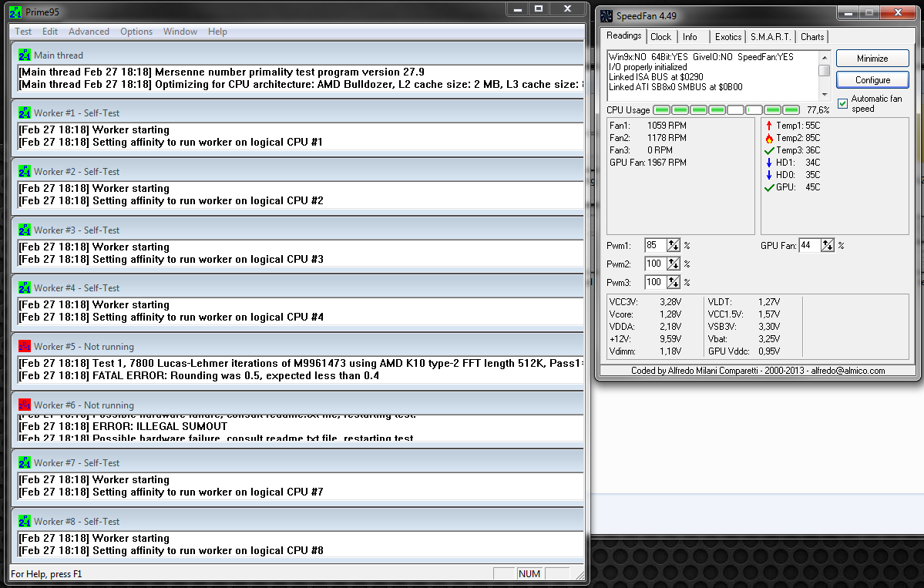This screenshot has width=924, height=588.
Task: Click the Pwm2 stepper arrows
Action: coord(674,264)
